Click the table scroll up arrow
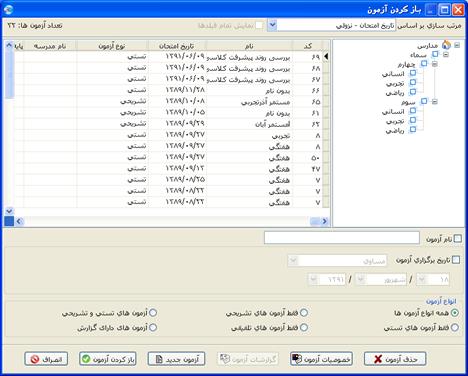 (9, 45)
